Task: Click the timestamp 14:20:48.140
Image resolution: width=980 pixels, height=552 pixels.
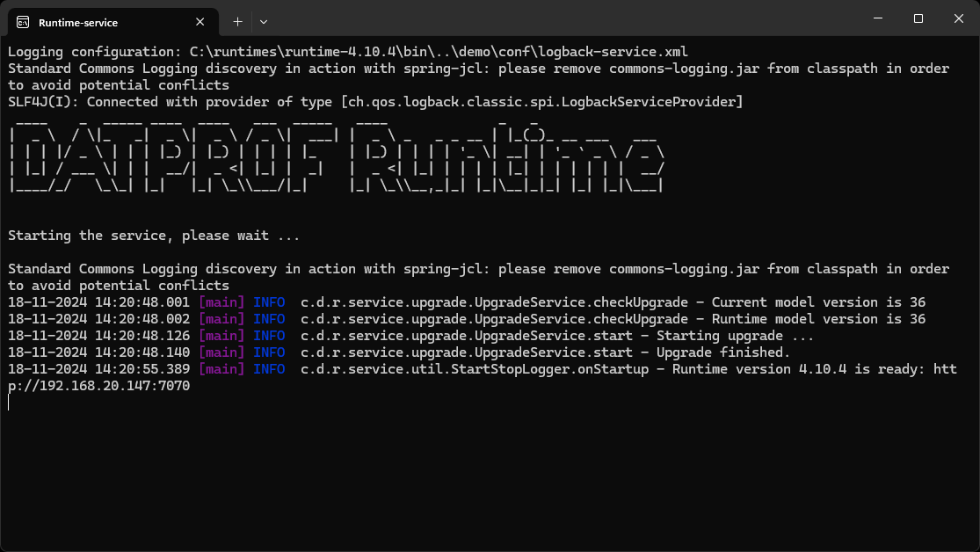Action: [x=142, y=352]
